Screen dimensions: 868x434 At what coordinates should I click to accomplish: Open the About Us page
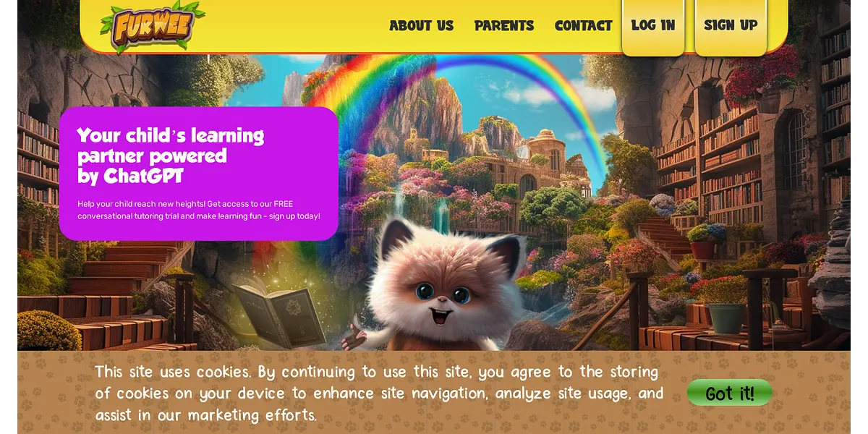[421, 26]
